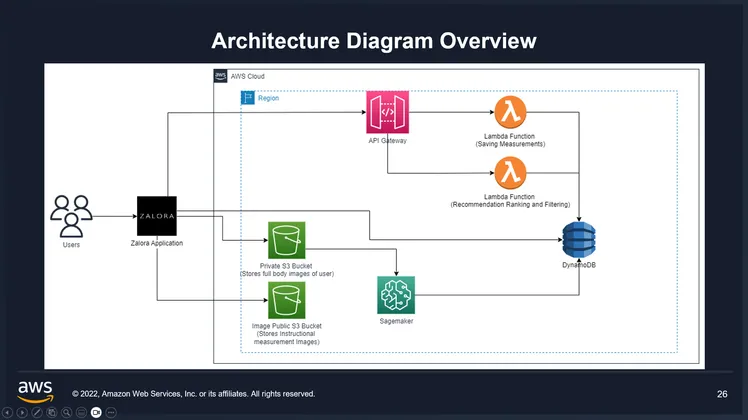Viewport: 748px width, 420px height.
Task: Click the blue 'Region' label
Action: tap(269, 98)
